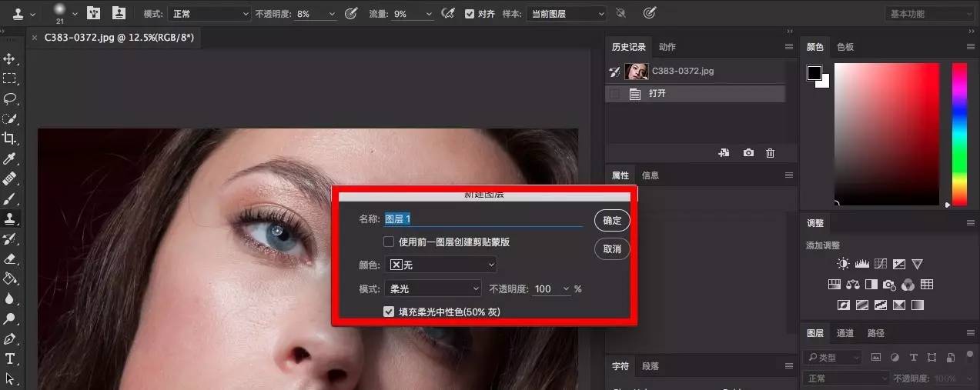Switch to the 通道 tab

(x=845, y=334)
